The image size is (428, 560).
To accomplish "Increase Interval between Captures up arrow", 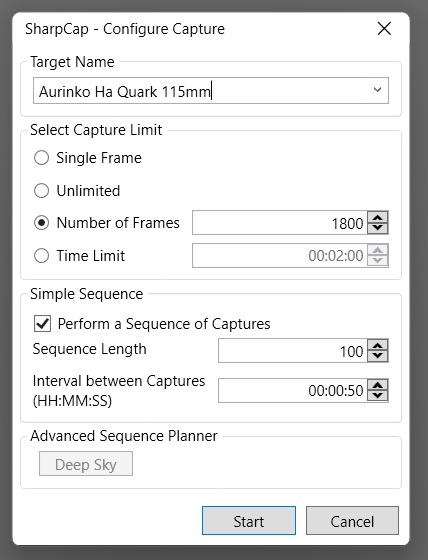I will point(378,385).
